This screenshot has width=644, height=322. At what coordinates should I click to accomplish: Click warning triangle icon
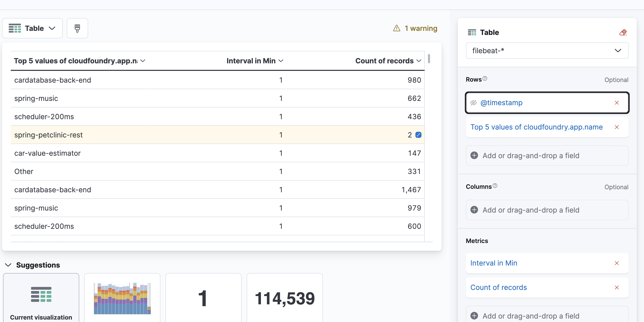397,28
